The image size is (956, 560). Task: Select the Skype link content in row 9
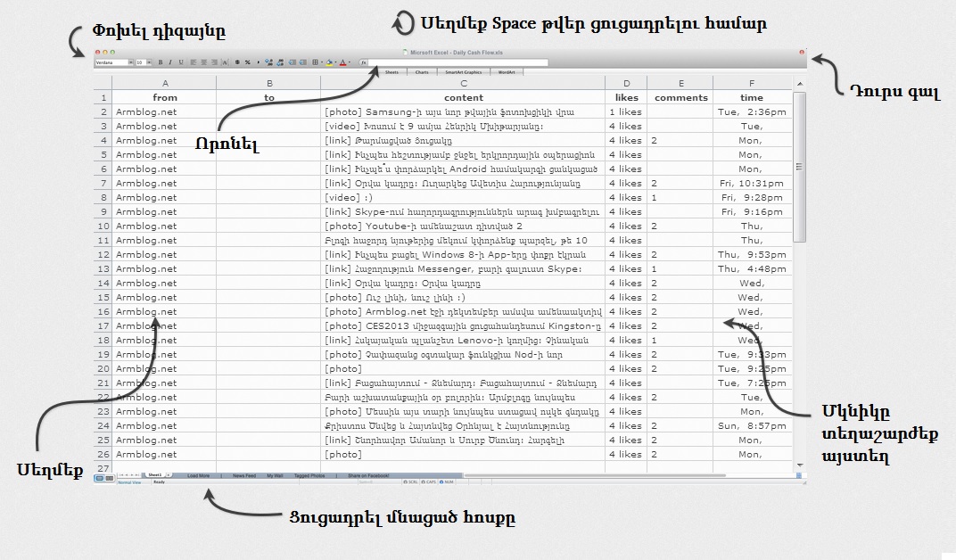pyautogui.click(x=464, y=212)
